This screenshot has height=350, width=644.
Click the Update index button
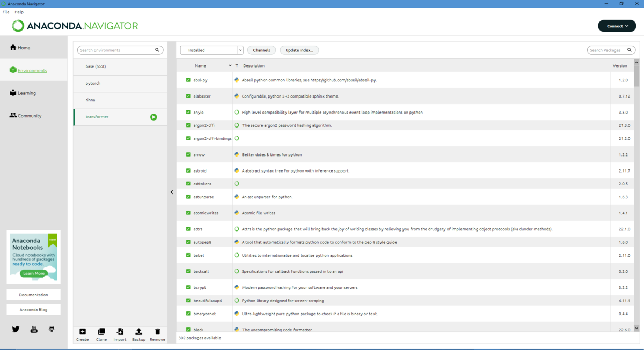tap(299, 50)
